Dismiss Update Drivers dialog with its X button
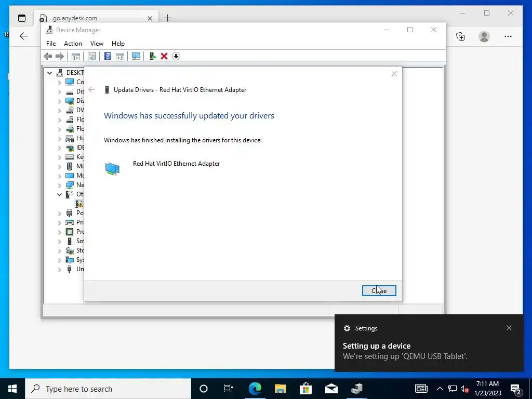The image size is (532, 399). (394, 74)
